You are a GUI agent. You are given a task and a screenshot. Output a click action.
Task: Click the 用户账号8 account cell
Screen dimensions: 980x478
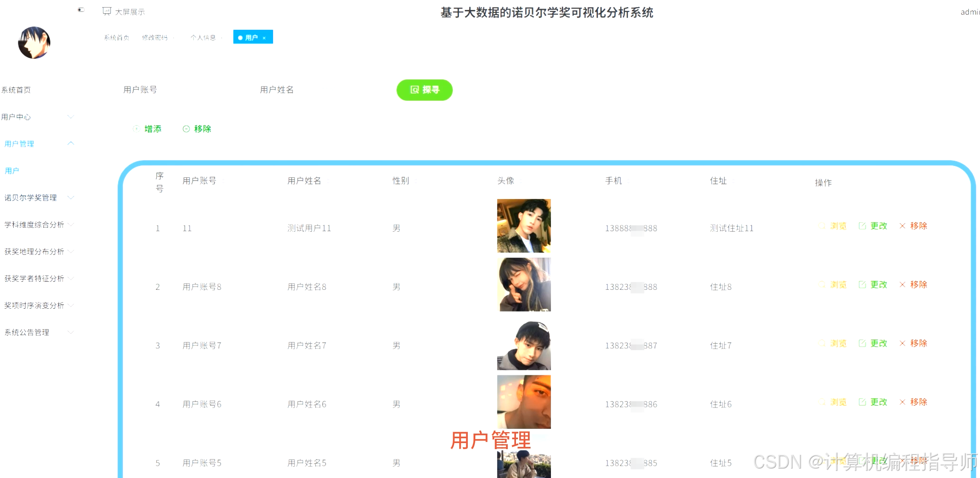coord(202,287)
